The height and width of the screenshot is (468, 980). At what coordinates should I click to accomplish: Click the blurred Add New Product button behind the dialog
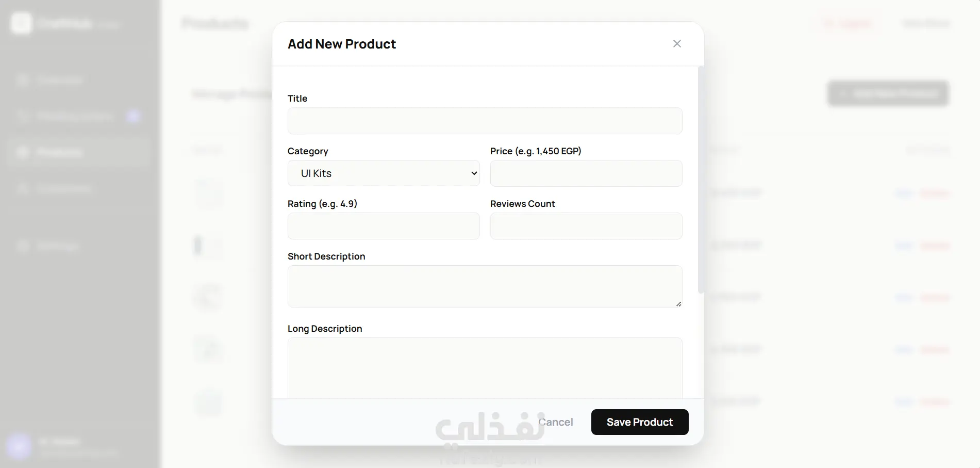click(888, 93)
